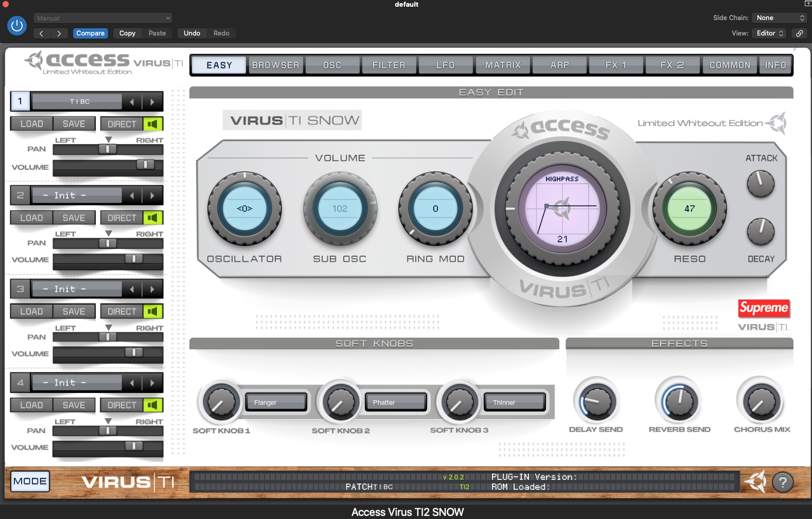
Task: Click the Redo button
Action: pos(222,33)
